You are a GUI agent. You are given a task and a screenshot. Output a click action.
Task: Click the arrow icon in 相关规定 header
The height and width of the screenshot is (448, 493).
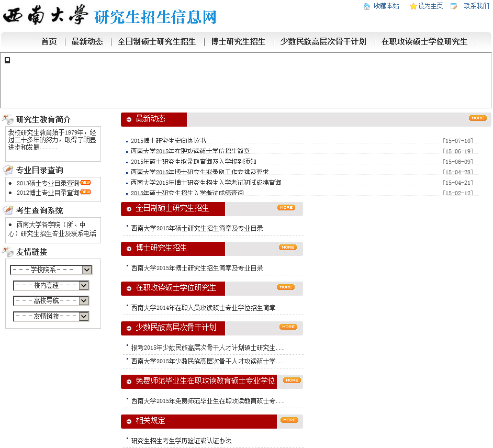pyautogui.click(x=129, y=422)
